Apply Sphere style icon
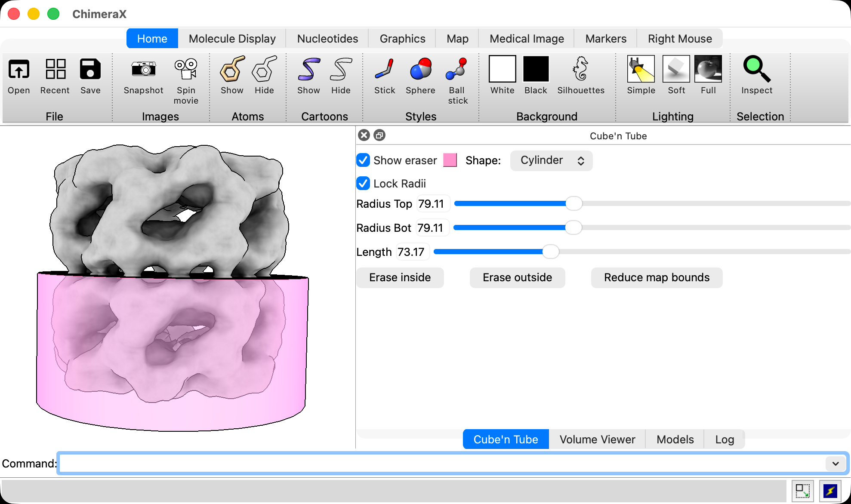The width and height of the screenshot is (851, 504). click(420, 69)
